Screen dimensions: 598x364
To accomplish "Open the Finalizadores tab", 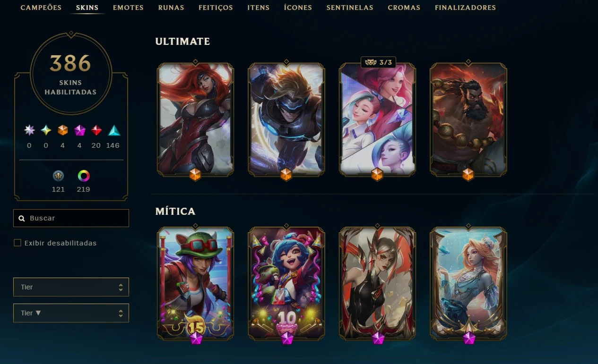I will point(465,8).
